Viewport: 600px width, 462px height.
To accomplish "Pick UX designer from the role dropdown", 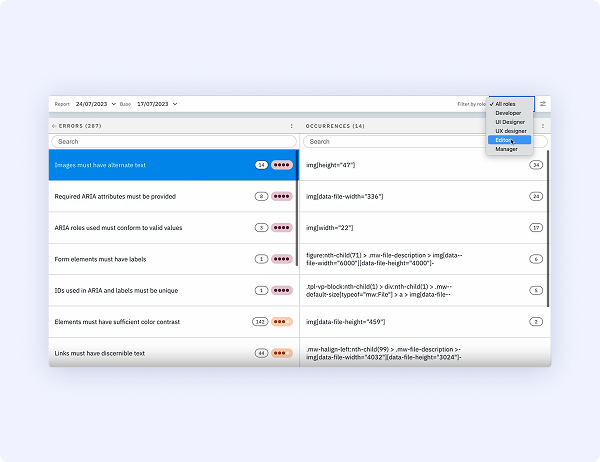I will [x=510, y=131].
